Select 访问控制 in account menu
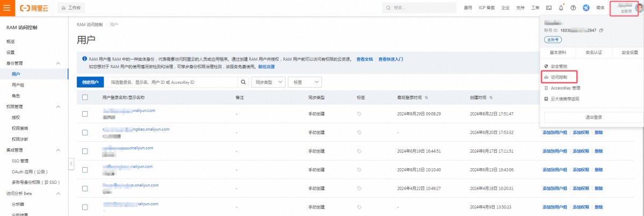This screenshot has width=644, height=216. tap(559, 77)
